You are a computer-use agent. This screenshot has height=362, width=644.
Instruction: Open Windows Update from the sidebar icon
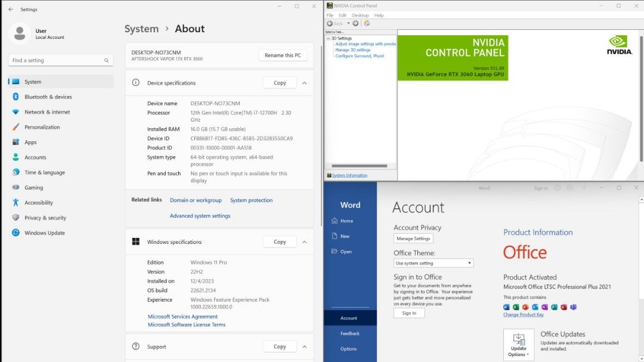16,233
